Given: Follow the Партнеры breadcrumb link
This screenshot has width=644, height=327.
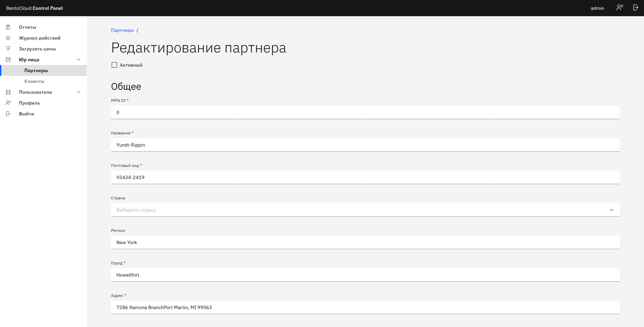Looking at the screenshot, I should (x=122, y=30).
